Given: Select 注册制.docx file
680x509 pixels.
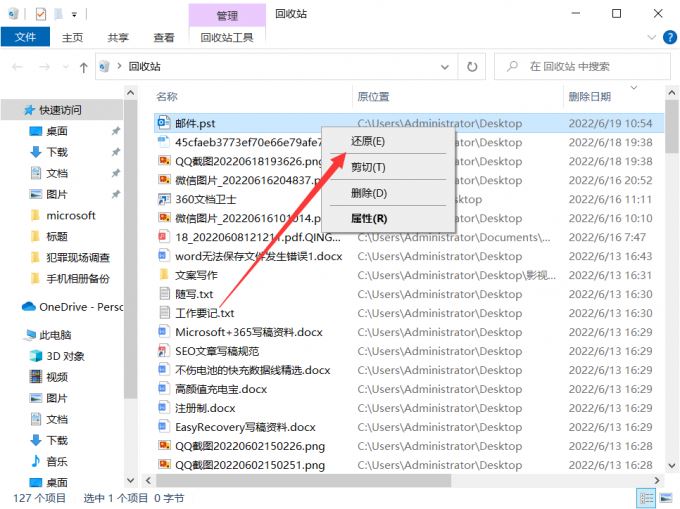Looking at the screenshot, I should point(205,408).
